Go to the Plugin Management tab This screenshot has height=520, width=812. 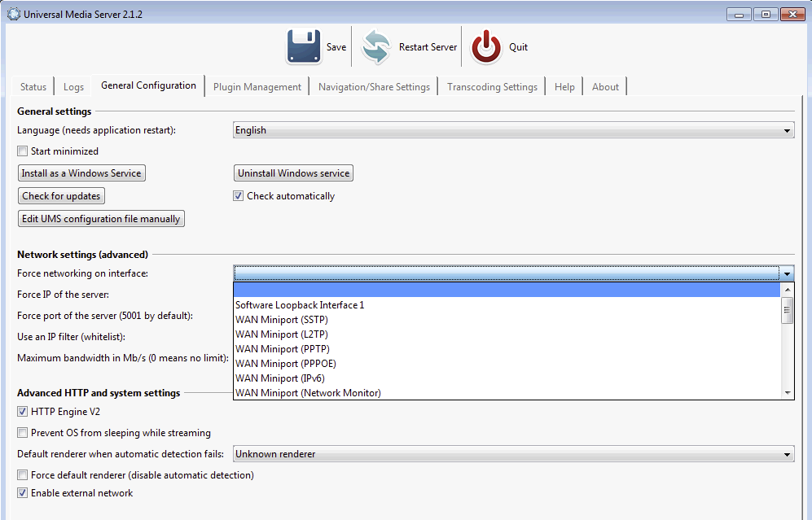[257, 87]
